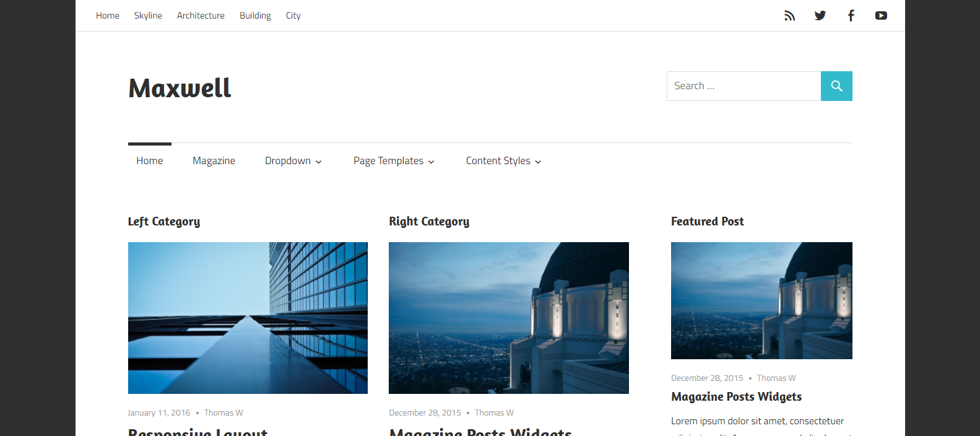
Task: Open the YouTube social icon
Action: pos(881,15)
